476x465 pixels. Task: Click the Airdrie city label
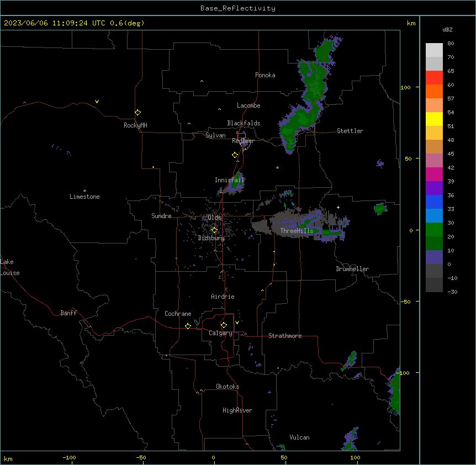[223, 297]
